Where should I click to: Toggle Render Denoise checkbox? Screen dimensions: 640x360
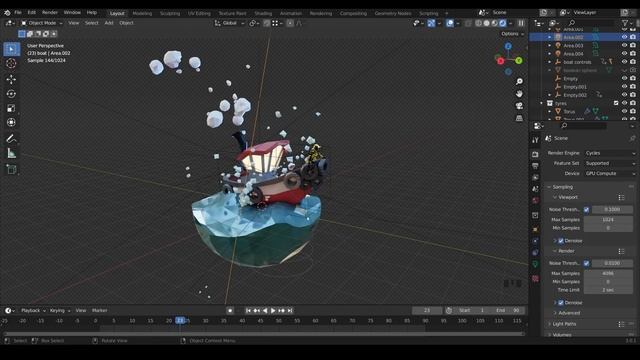point(561,303)
